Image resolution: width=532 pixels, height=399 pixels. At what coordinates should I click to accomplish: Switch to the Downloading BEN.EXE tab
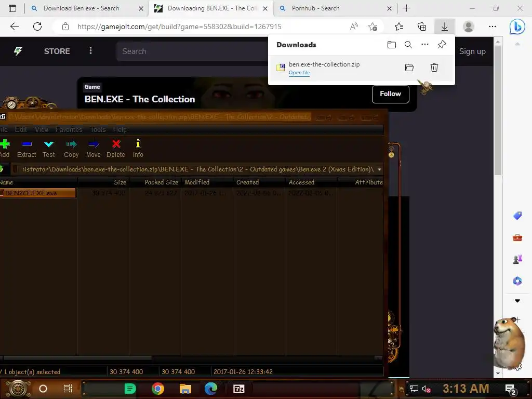click(210, 8)
